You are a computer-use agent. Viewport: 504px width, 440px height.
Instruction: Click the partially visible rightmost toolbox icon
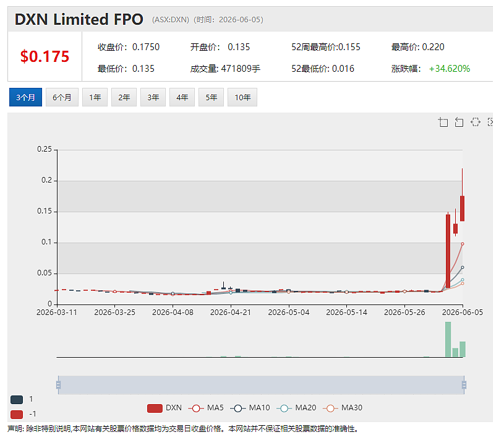pos(490,123)
